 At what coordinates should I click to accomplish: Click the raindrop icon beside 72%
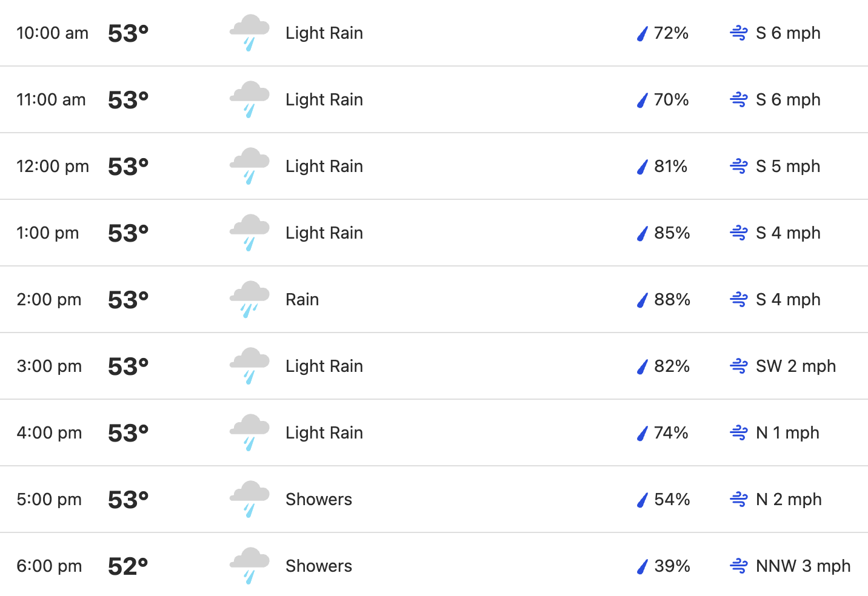pyautogui.click(x=643, y=33)
